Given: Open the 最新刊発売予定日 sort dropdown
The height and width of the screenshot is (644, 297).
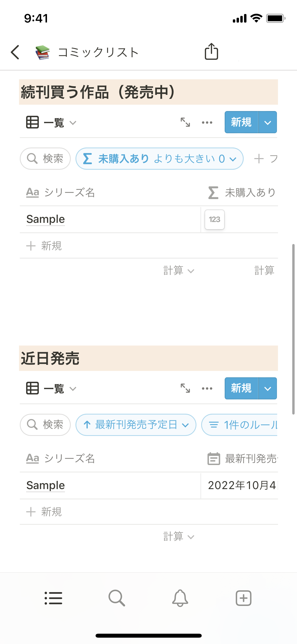Looking at the screenshot, I should 136,425.
